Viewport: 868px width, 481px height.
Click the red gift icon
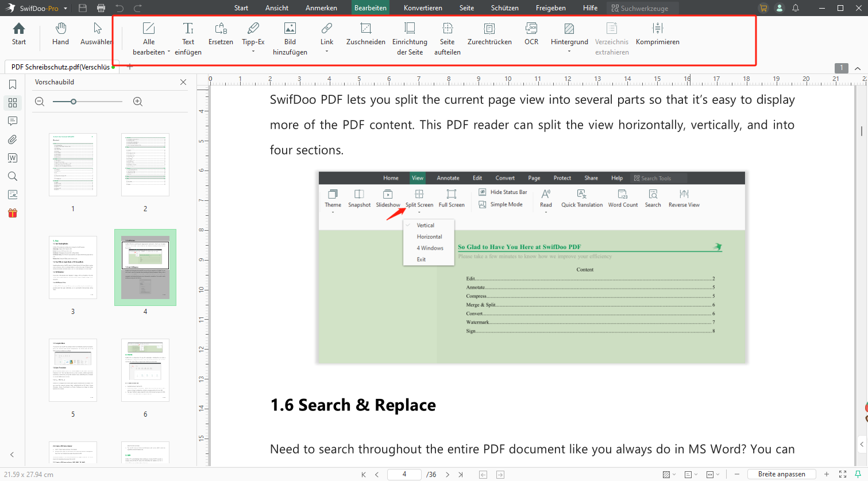13,213
